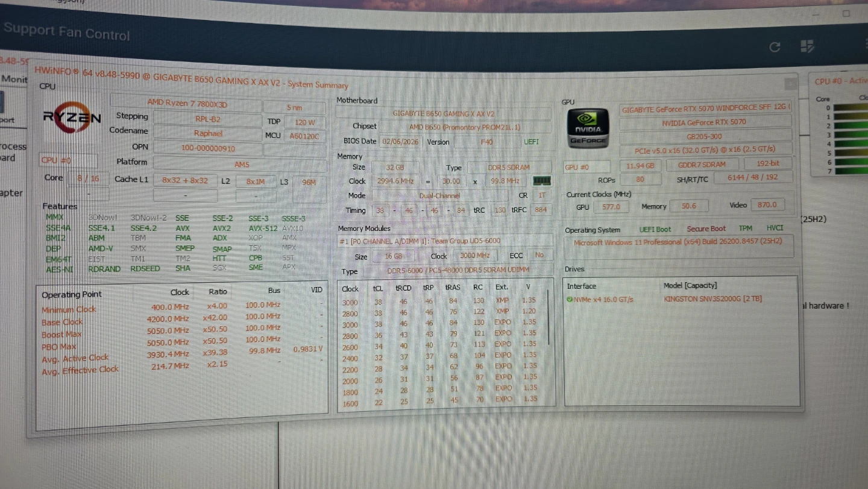
Task: Click the SH/RT/TC value 6144 / 48 / 192
Action: click(753, 178)
